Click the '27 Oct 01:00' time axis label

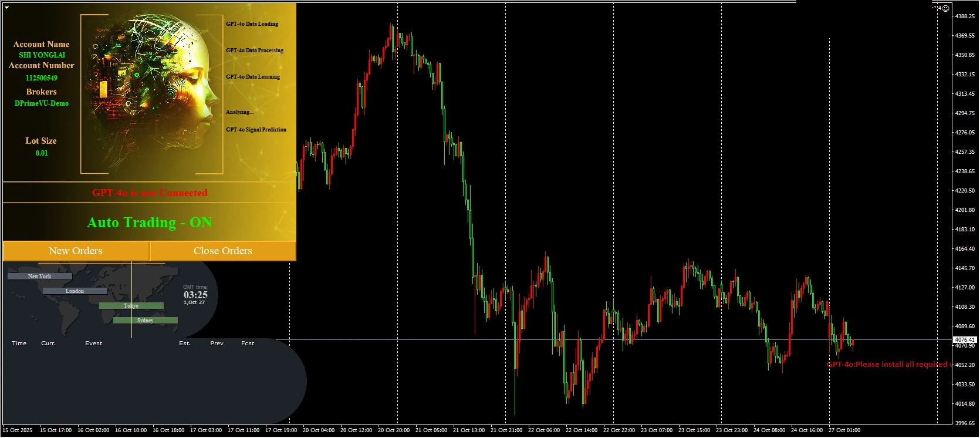coord(844,430)
